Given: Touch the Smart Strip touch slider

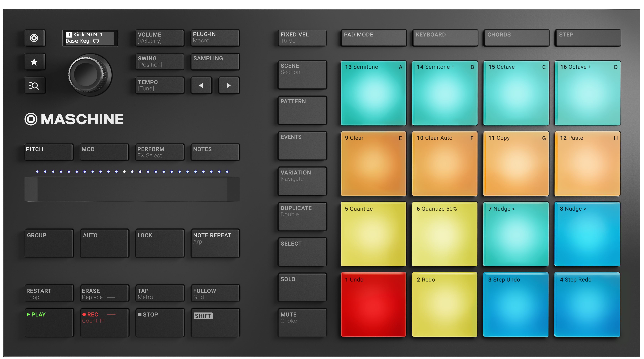Looking at the screenshot, I should pyautogui.click(x=132, y=189).
